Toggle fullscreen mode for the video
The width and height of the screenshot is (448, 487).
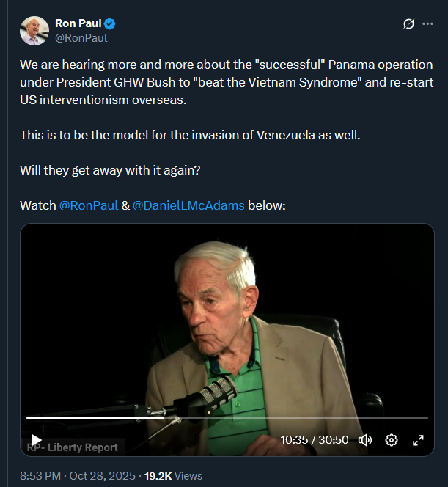(418, 440)
